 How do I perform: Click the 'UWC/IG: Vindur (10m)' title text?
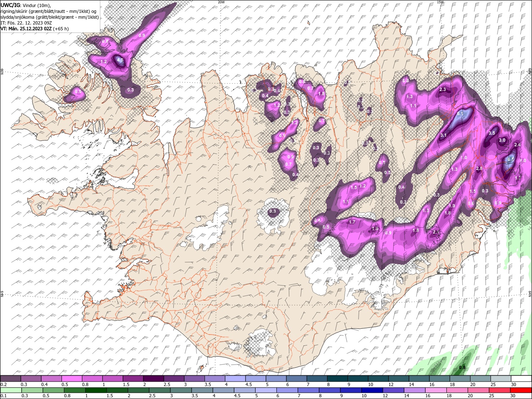click(26, 5)
